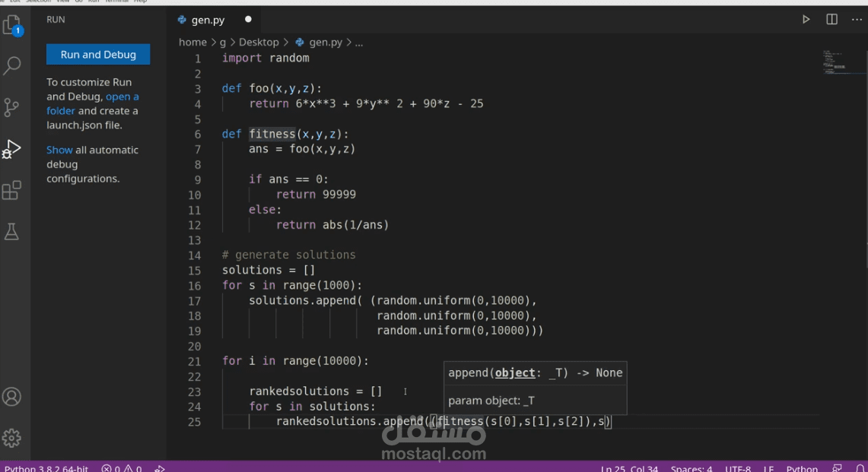Click 'param object: _T' in tooltip
The image size is (868, 472).
click(491, 401)
